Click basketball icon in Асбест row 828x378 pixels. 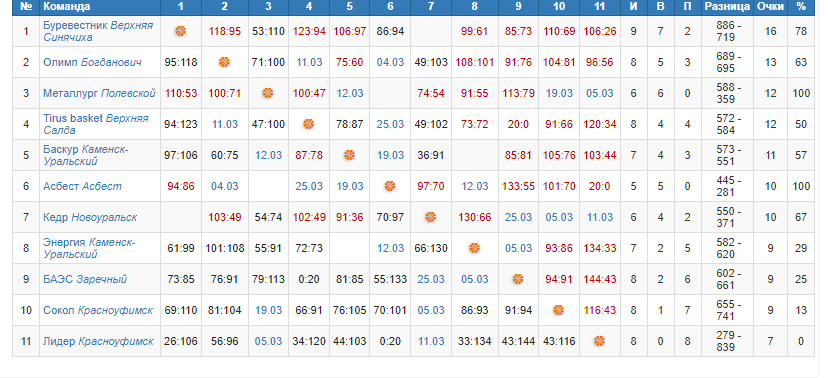(x=390, y=186)
